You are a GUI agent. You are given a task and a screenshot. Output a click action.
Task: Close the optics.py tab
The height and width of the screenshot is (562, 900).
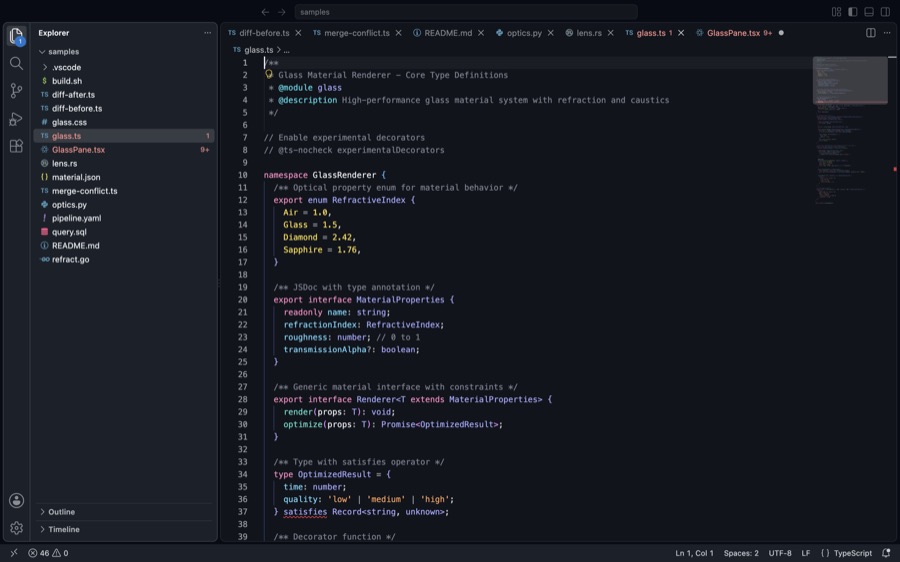pos(550,33)
